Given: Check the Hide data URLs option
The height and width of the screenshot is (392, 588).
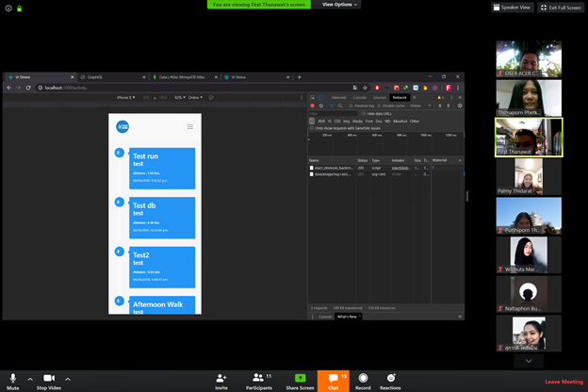Looking at the screenshot, I should point(365,113).
